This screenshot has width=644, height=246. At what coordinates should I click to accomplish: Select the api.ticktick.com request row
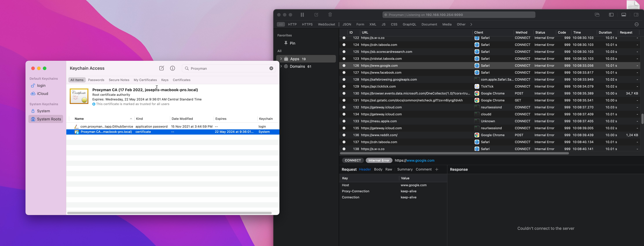click(378, 86)
